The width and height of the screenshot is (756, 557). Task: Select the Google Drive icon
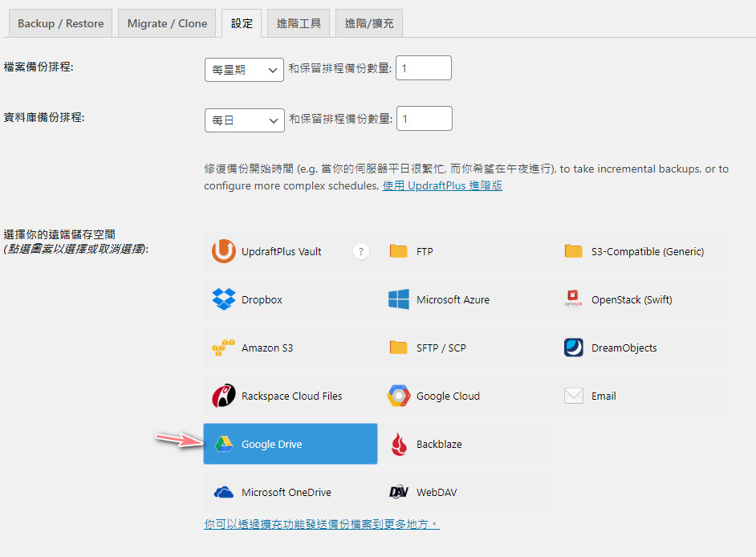[x=223, y=444]
